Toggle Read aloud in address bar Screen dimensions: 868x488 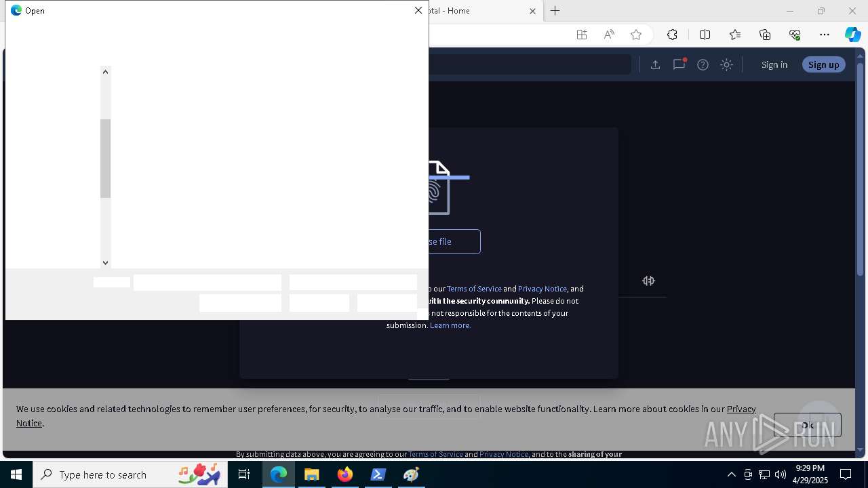[x=609, y=35]
